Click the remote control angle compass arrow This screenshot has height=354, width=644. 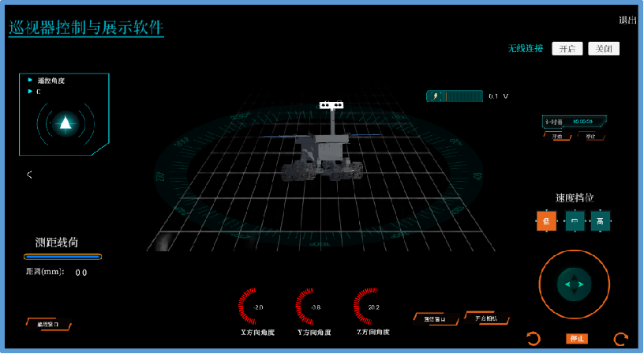click(x=66, y=122)
